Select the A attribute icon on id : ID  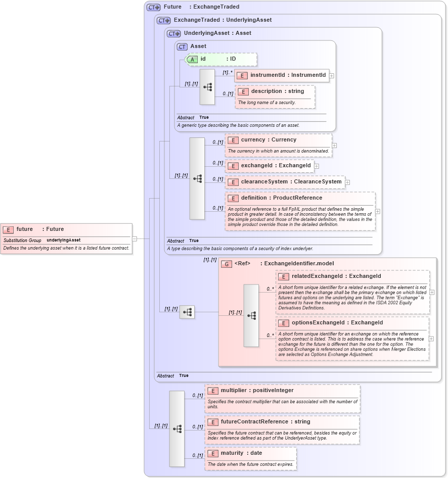pos(192,59)
